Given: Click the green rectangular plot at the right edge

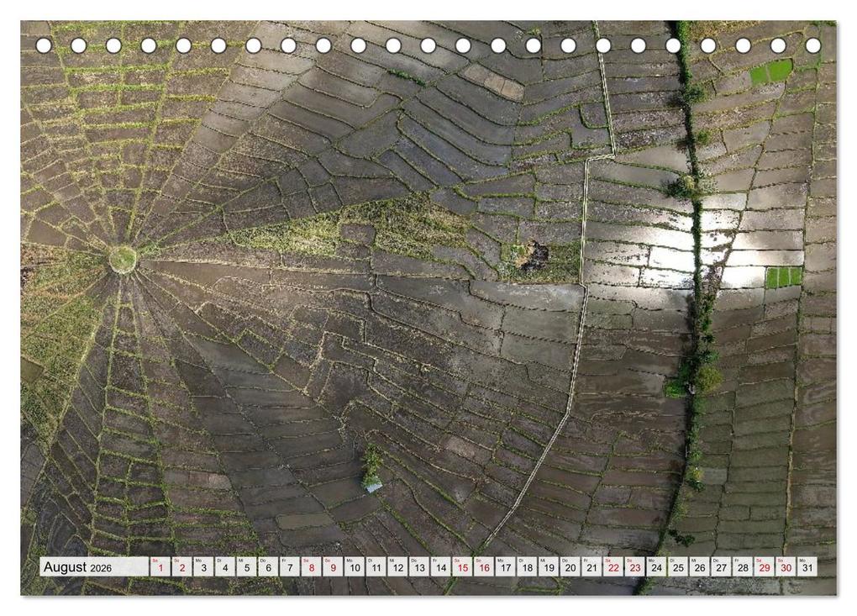Looking at the screenshot, I should pyautogui.click(x=783, y=276).
